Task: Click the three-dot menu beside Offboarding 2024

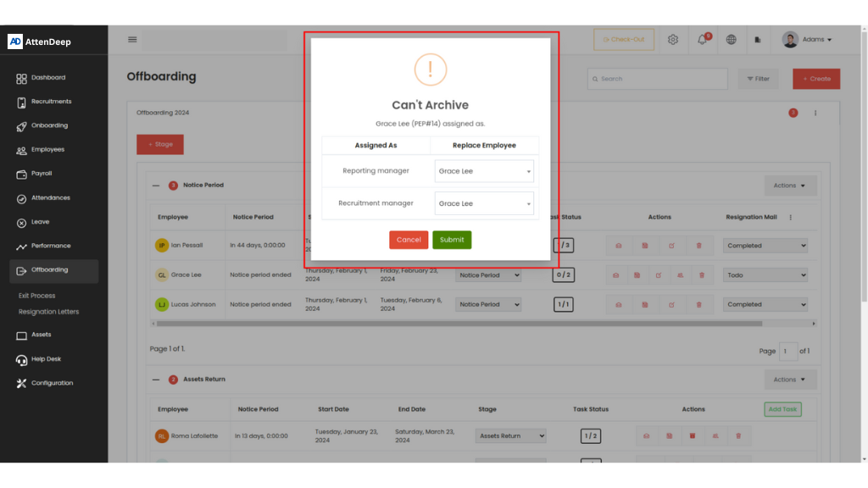Action: [x=815, y=113]
